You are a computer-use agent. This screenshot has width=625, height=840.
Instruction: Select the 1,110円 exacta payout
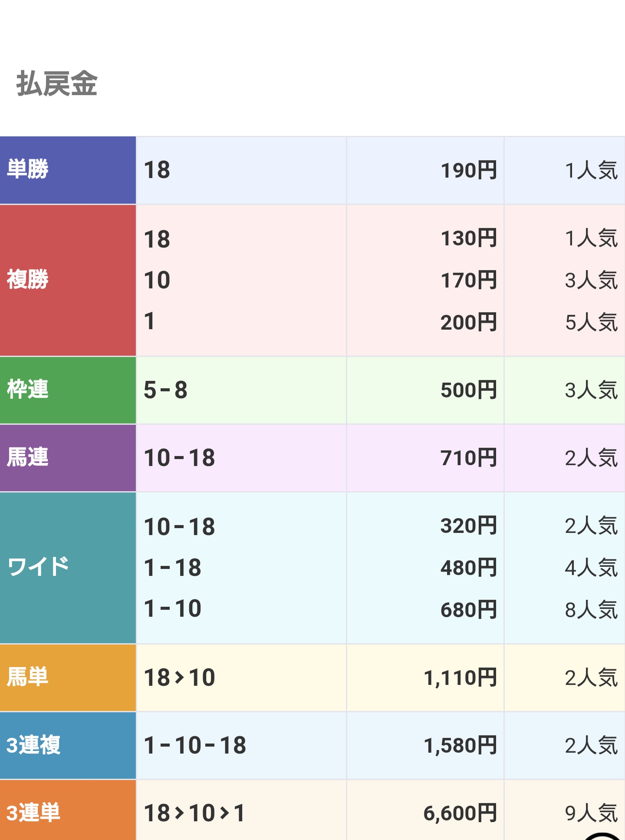tap(461, 678)
